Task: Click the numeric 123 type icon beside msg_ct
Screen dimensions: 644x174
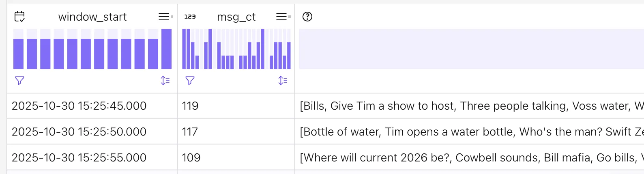Action: click(190, 17)
